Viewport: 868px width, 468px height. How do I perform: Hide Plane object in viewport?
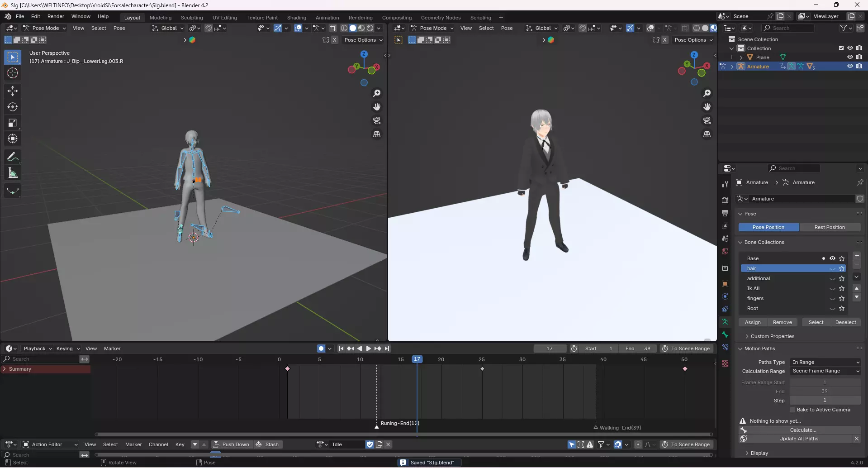point(850,57)
